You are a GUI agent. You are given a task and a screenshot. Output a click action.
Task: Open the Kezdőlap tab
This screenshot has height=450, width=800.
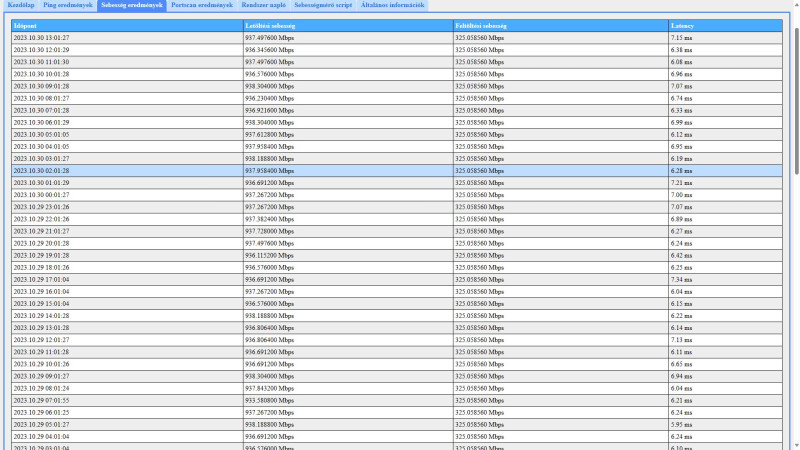pyautogui.click(x=21, y=5)
